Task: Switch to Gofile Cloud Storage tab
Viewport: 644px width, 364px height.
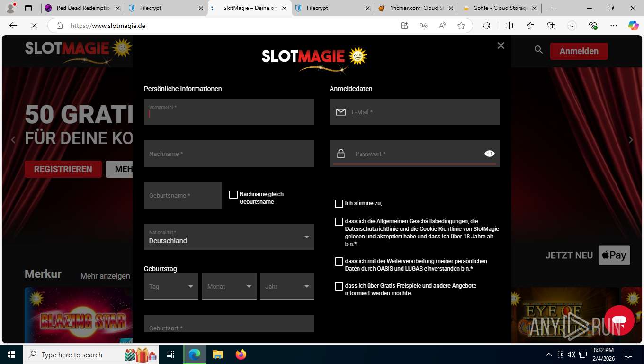Action: click(x=499, y=8)
